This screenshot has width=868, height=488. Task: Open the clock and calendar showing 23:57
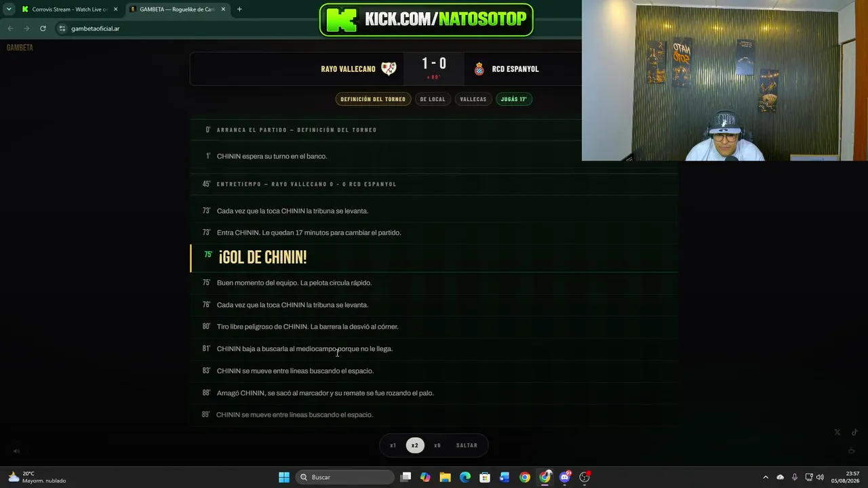point(845,477)
